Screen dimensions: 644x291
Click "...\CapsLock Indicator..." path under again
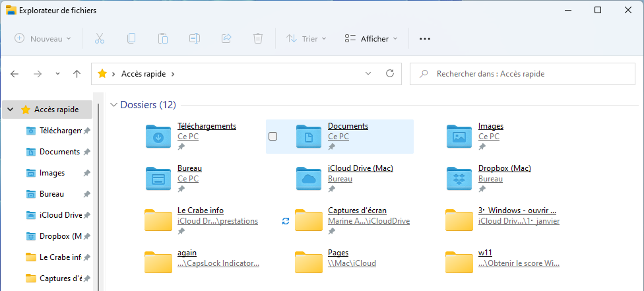click(218, 263)
